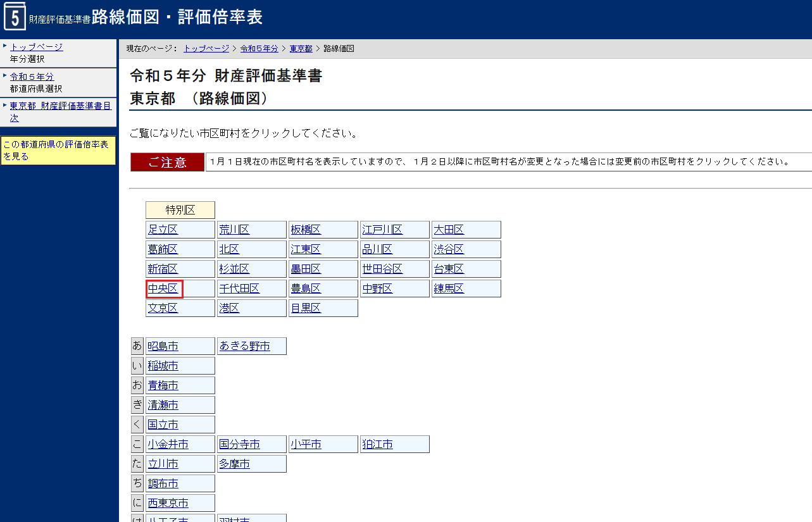
Task: Click the ご注意 red notice label
Action: tap(167, 162)
